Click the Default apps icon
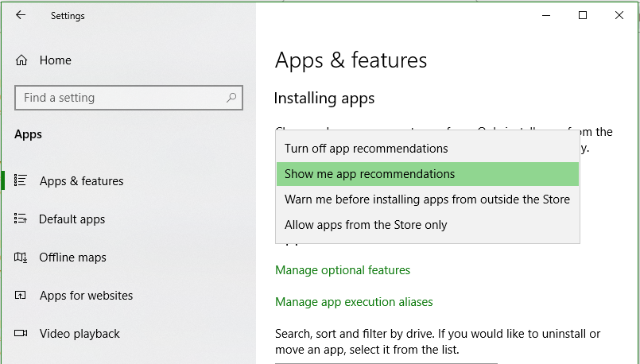 21,219
